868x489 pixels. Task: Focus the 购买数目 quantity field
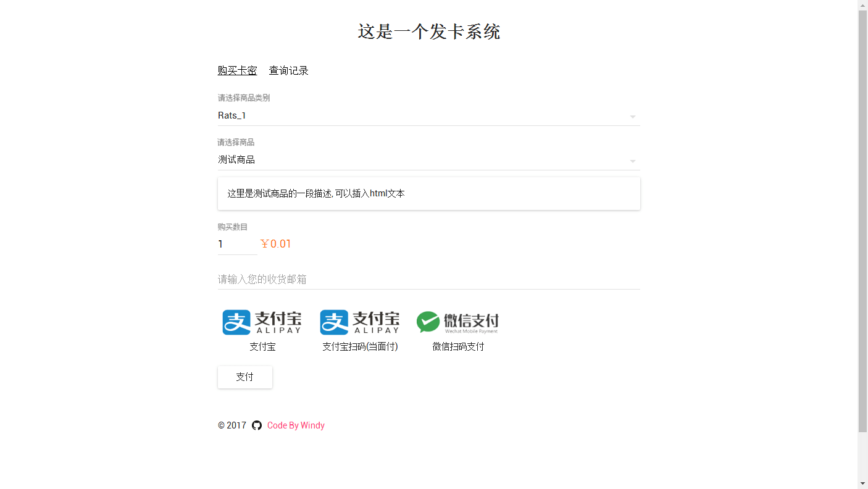[x=237, y=244]
